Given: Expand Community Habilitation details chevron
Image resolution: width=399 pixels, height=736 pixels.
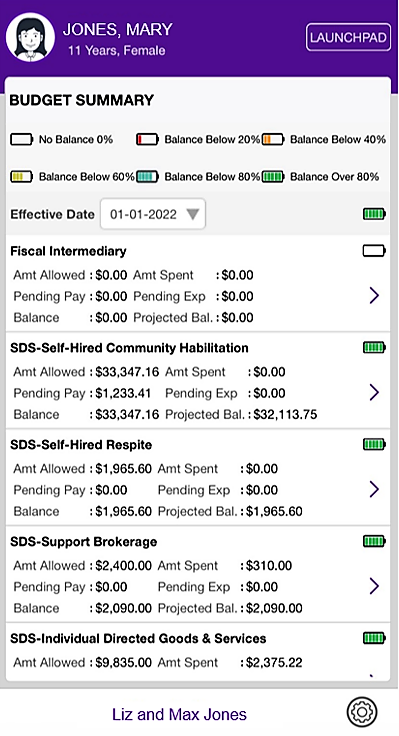Looking at the screenshot, I should pos(374,392).
